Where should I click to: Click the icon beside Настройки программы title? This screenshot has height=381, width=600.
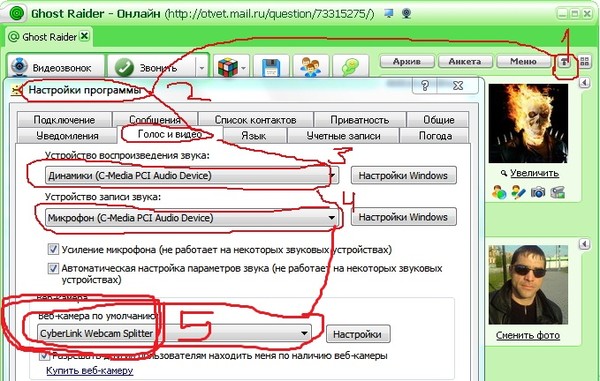tap(15, 90)
